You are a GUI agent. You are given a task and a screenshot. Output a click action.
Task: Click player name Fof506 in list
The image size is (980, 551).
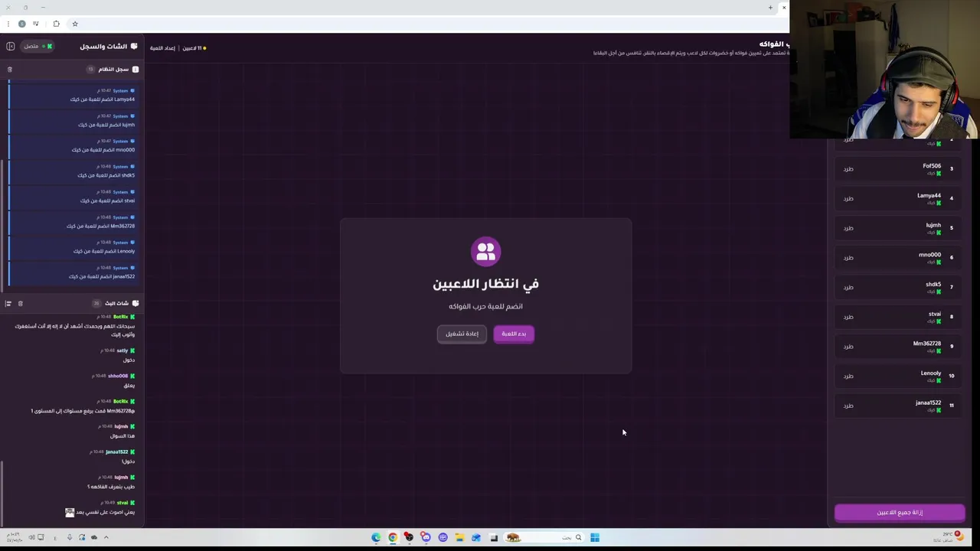coord(932,166)
